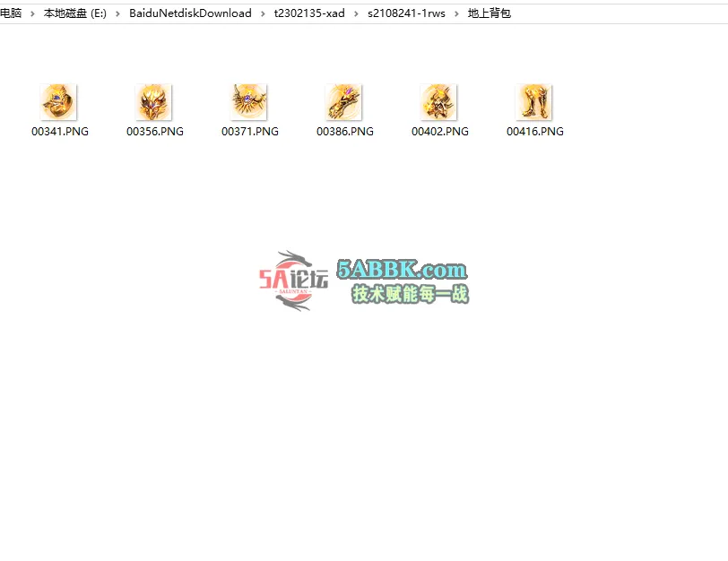This screenshot has height=561, width=728.
Task: Open the 00386.PNG file thumbnail
Action: (344, 101)
